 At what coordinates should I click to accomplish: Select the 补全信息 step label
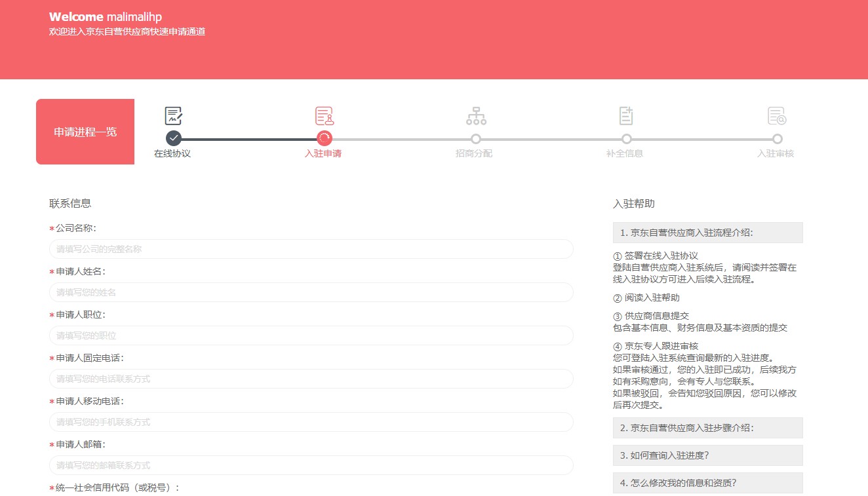coord(625,154)
